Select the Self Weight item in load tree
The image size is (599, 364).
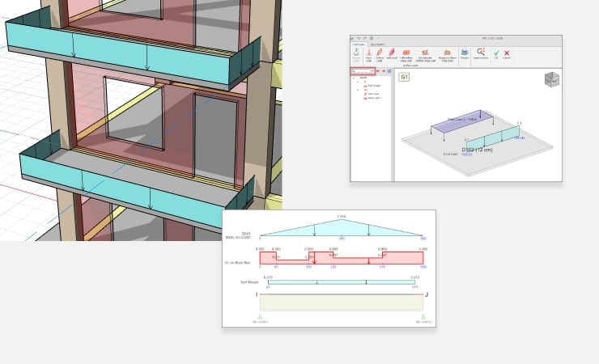click(x=374, y=86)
